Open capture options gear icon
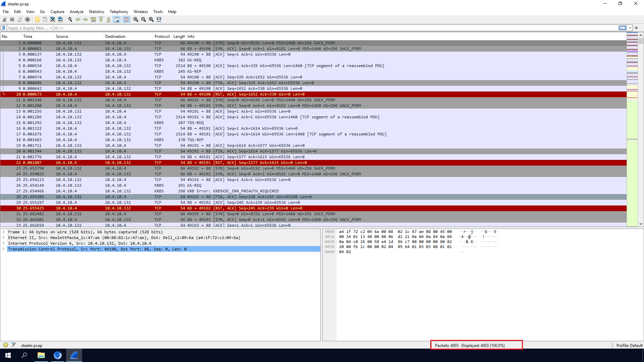The height and width of the screenshot is (362, 644). coord(28,19)
